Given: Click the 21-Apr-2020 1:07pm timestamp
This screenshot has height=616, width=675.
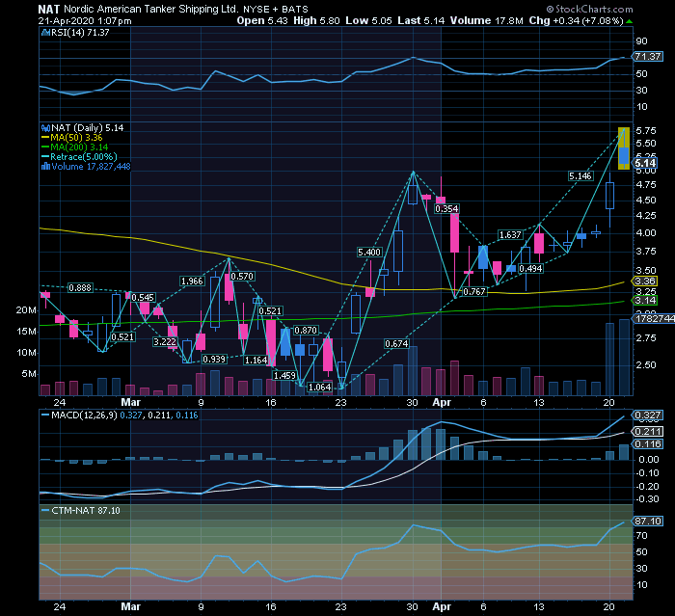Looking at the screenshot, I should (x=85, y=20).
